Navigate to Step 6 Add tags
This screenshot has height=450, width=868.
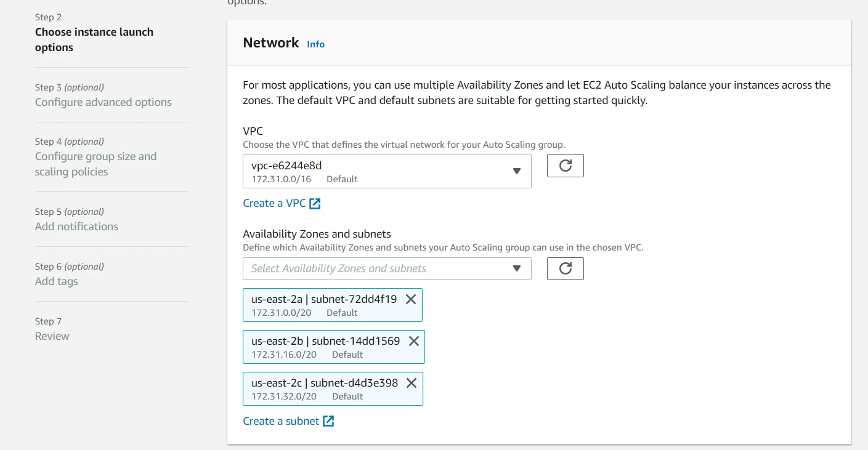click(55, 281)
